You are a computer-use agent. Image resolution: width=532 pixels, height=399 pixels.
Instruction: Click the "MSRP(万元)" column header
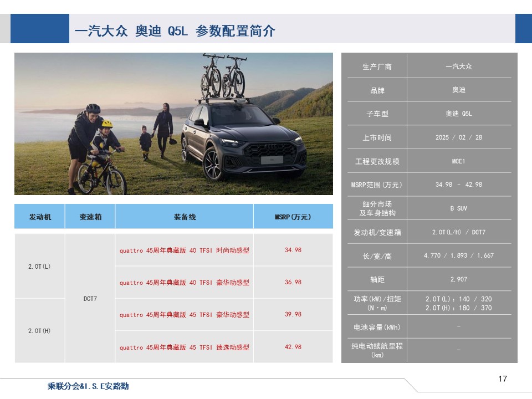[293, 217]
